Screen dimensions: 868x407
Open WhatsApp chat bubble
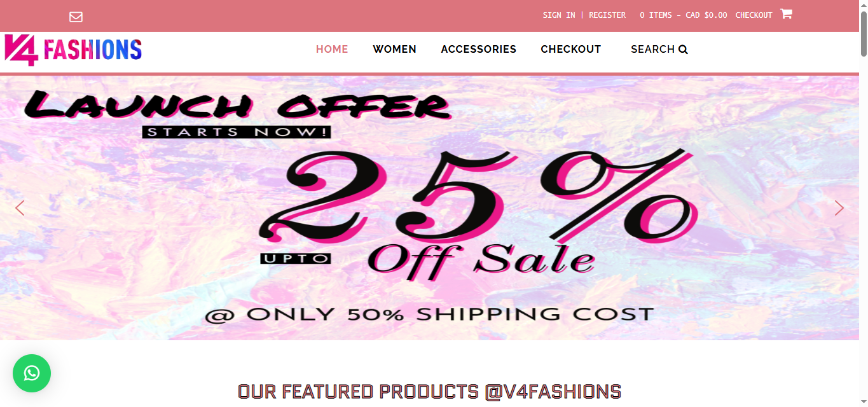tap(32, 373)
